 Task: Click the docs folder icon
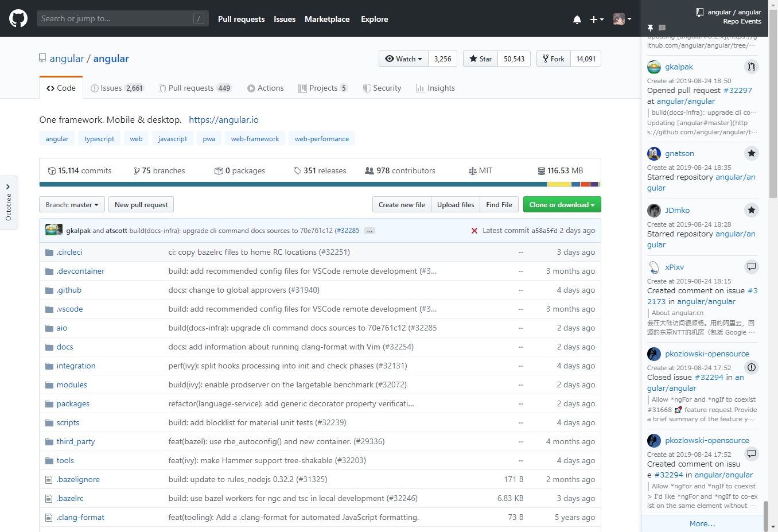pyautogui.click(x=49, y=347)
